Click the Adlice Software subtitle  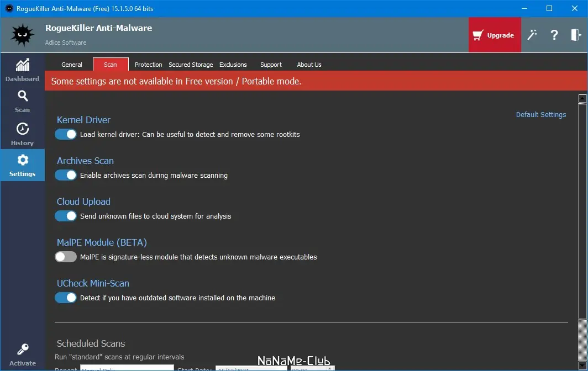[66, 43]
